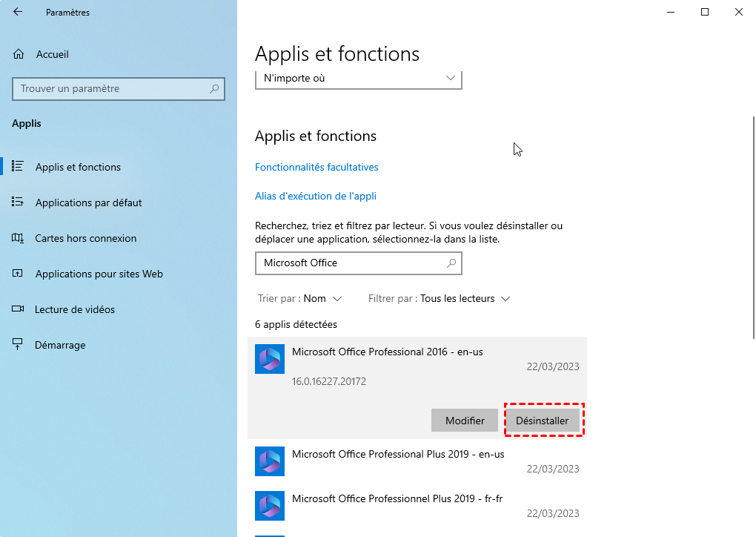Click the Applications pour sites Web icon
The image size is (756, 537).
[x=19, y=274]
